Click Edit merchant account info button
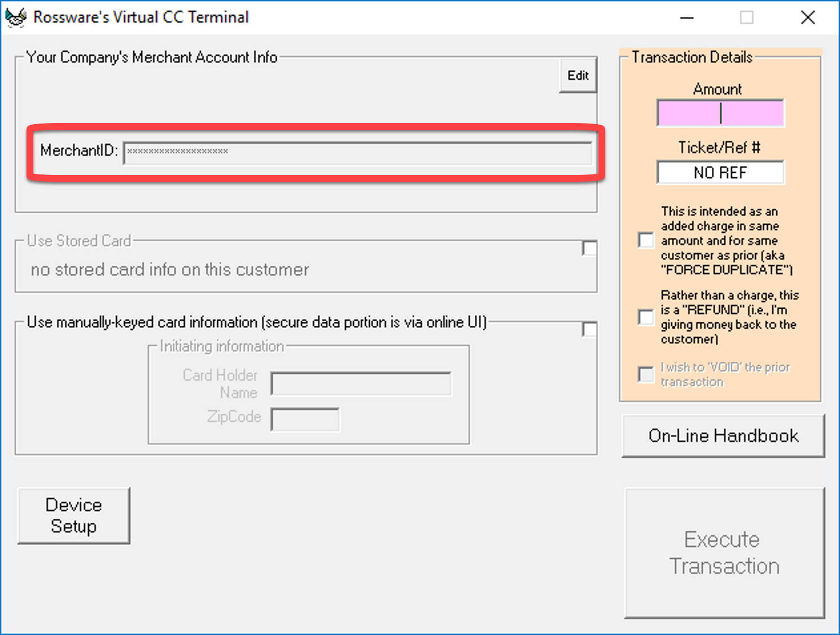840x635 pixels. coord(578,76)
